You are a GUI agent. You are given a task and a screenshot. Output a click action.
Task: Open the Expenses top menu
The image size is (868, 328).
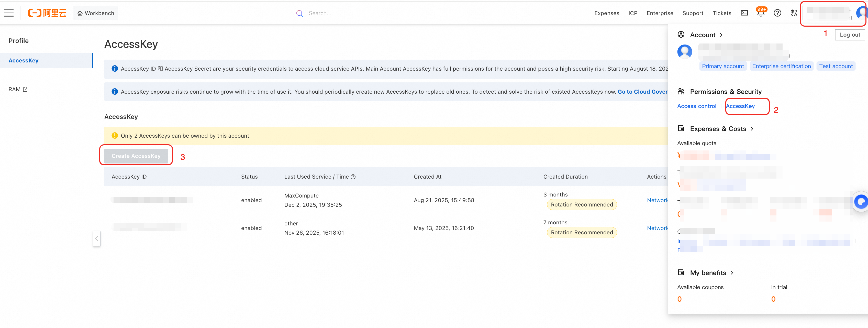[x=607, y=13]
